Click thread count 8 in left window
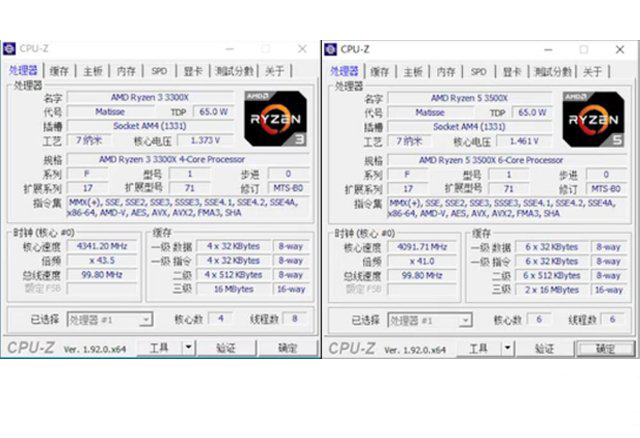640x438 pixels. pyautogui.click(x=295, y=318)
